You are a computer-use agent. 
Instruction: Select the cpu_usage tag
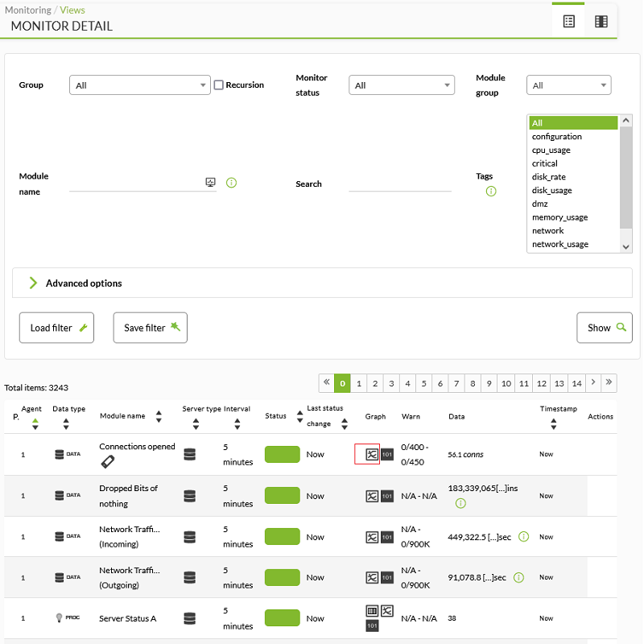(x=573, y=150)
